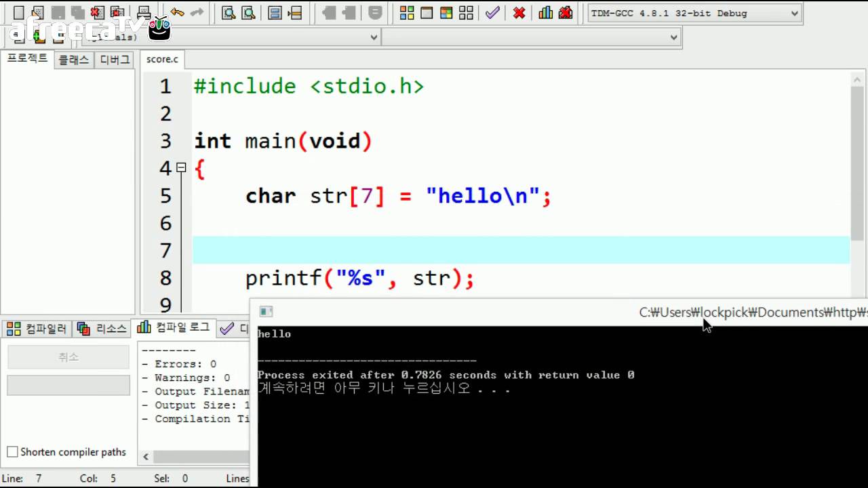Click the Go to function icon
The width and height of the screenshot is (868, 488).
pyautogui.click(x=275, y=12)
